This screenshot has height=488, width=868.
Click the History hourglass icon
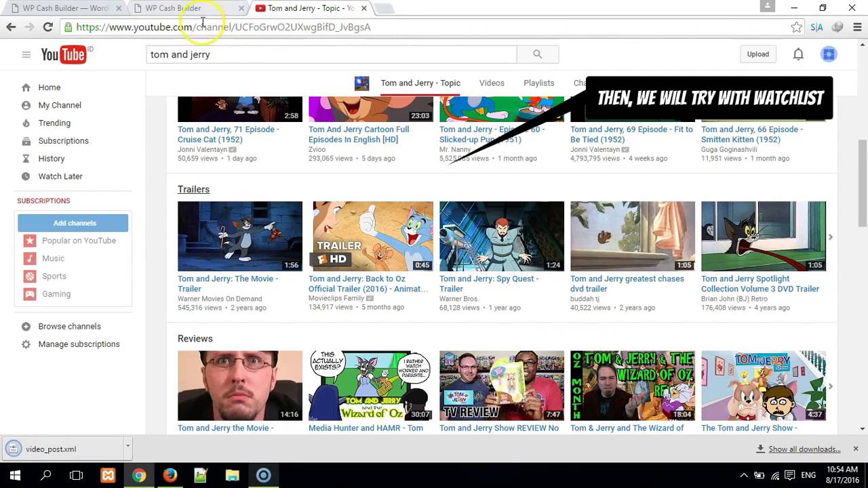pos(26,159)
